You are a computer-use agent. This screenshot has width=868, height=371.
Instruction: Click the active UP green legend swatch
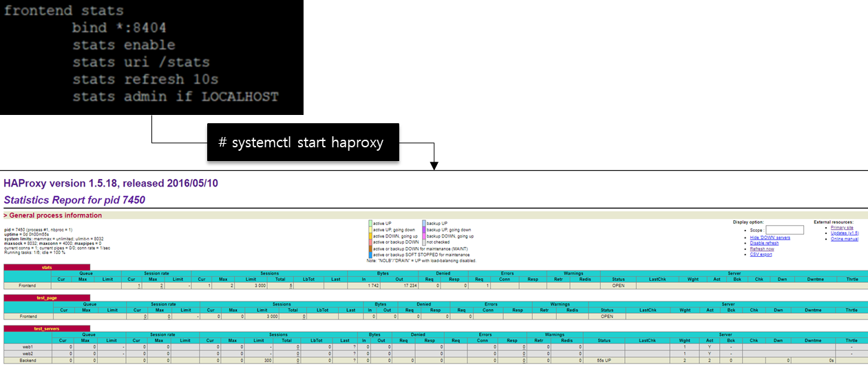(x=370, y=223)
